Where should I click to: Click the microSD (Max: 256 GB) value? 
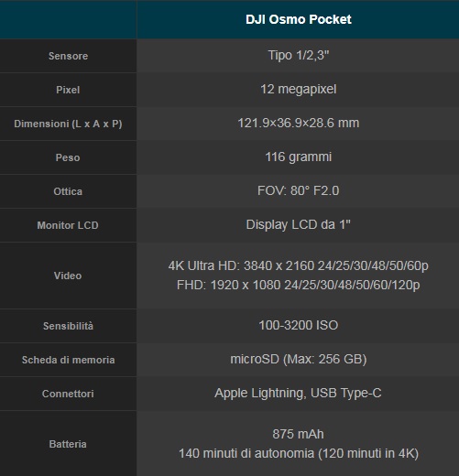pyautogui.click(x=299, y=359)
